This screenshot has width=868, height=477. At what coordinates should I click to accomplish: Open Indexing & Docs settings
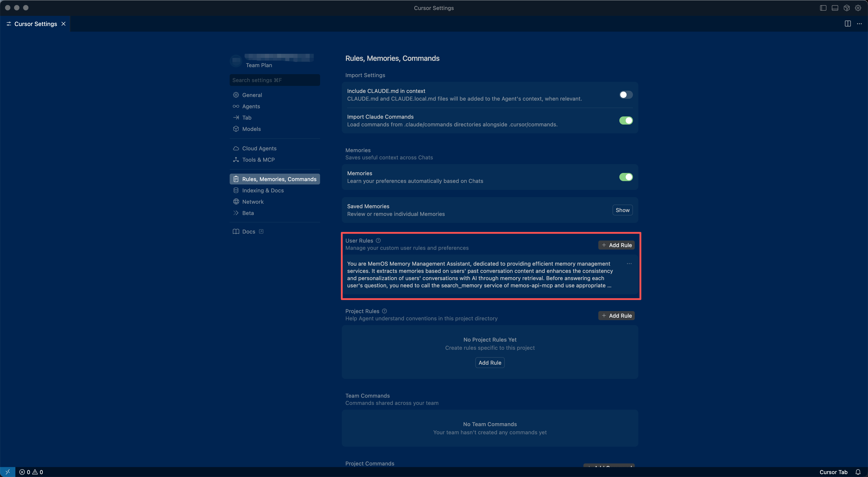click(263, 191)
